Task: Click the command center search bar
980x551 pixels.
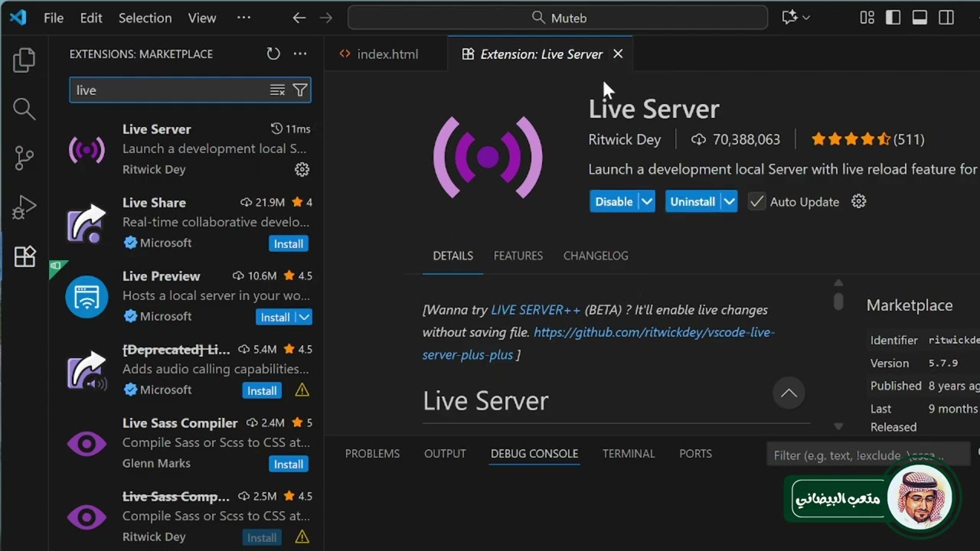Action: [x=557, y=18]
